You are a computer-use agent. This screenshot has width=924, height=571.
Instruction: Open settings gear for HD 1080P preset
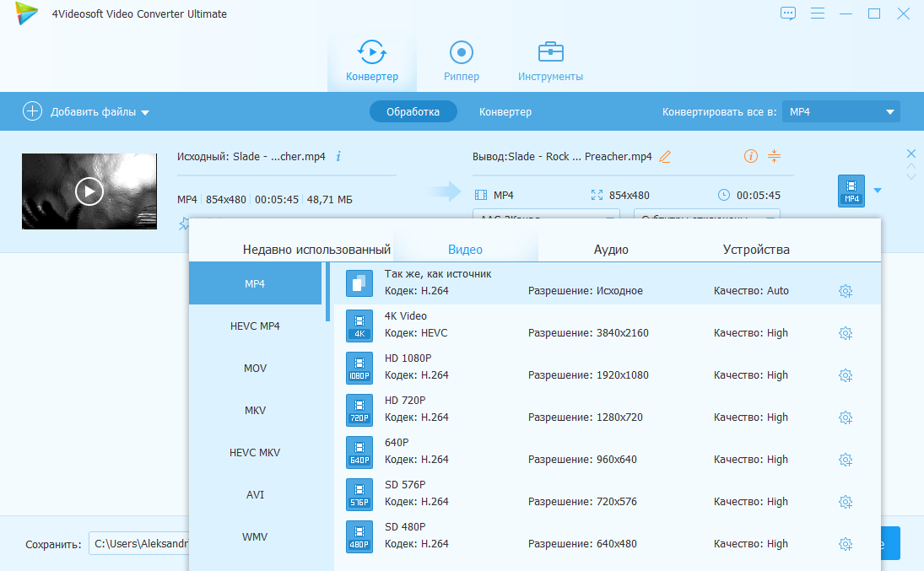point(845,375)
